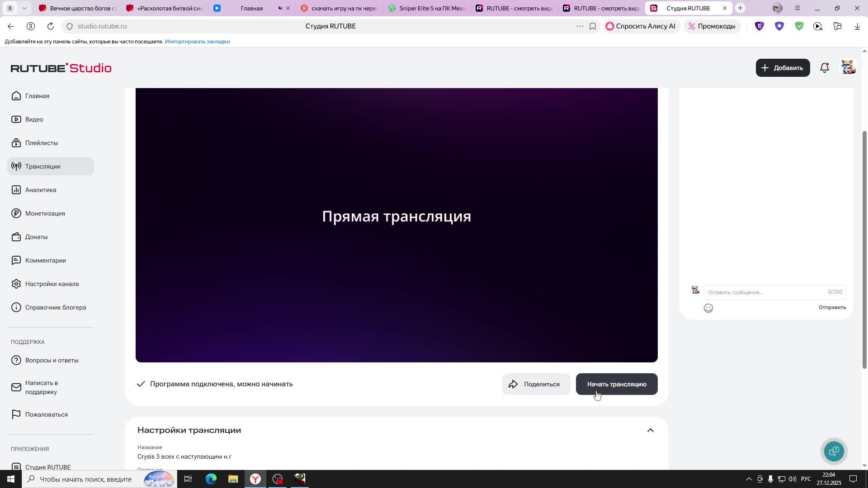The height and width of the screenshot is (488, 868).
Task: Click the Поделиться button
Action: (x=536, y=384)
